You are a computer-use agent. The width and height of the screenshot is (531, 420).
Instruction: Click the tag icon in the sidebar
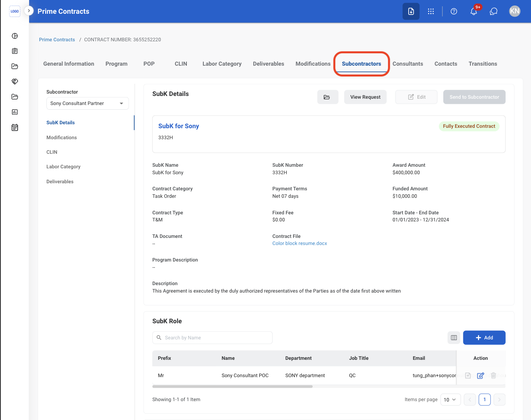coord(15,81)
